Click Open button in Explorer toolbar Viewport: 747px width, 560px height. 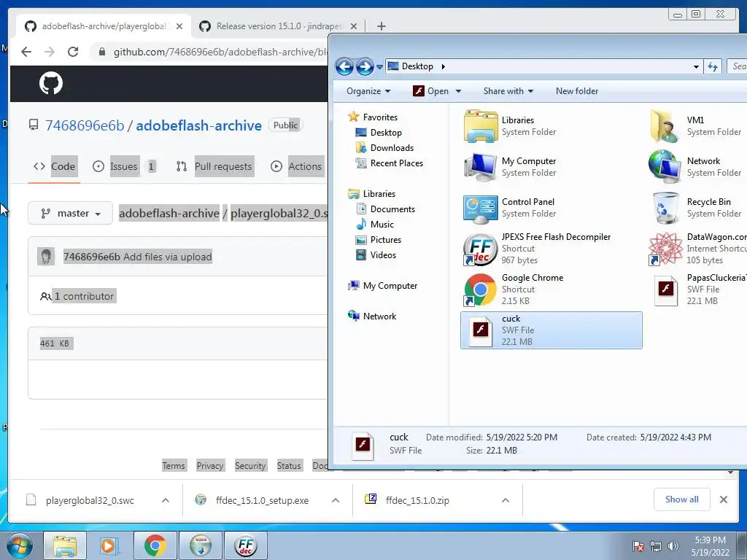(430, 91)
